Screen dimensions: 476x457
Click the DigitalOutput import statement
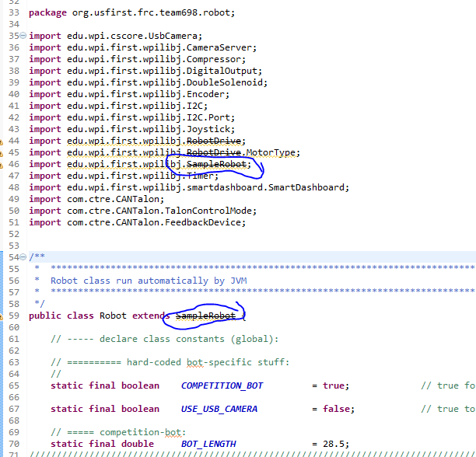pos(145,71)
